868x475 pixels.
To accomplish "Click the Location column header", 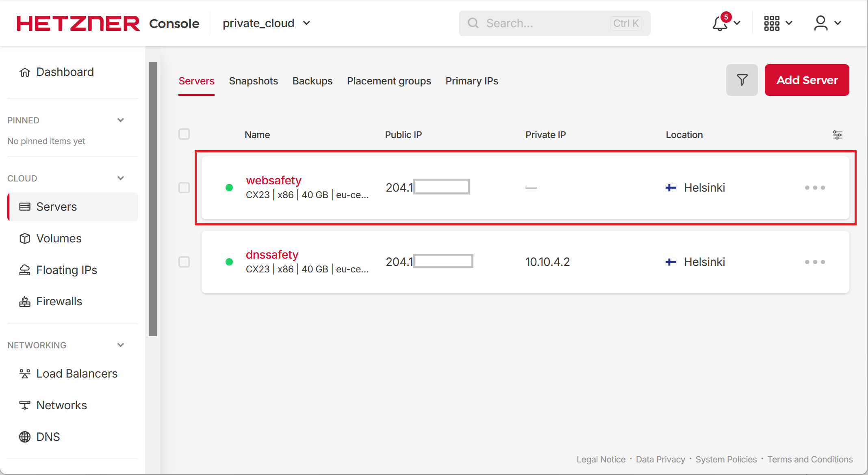I will pyautogui.click(x=684, y=135).
